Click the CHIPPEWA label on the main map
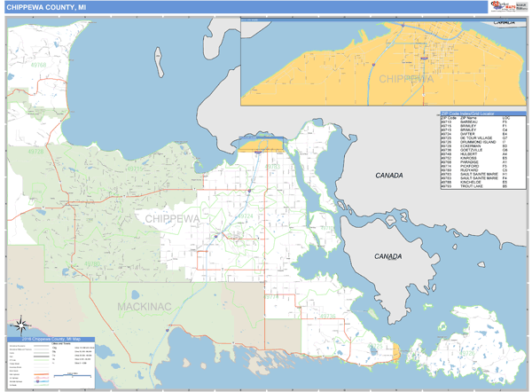The image size is (532, 392). coord(172,219)
